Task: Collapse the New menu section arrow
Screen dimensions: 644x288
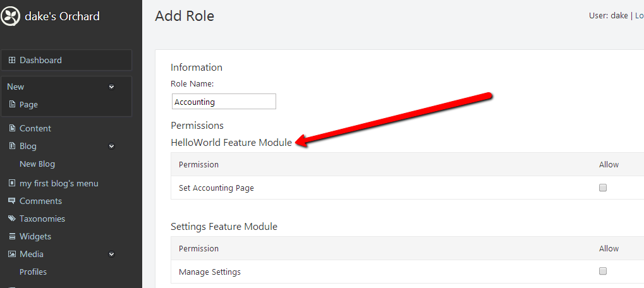Action: pos(111,87)
